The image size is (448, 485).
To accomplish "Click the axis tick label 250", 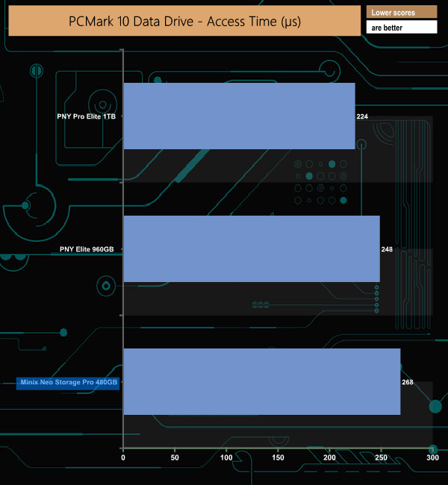I will (381, 457).
